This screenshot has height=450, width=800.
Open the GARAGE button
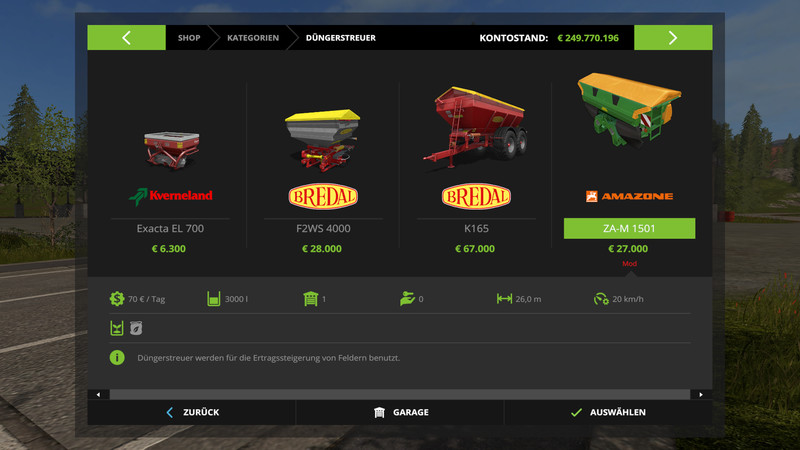pos(400,412)
